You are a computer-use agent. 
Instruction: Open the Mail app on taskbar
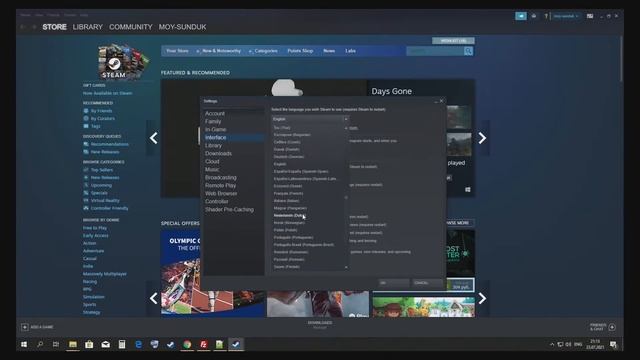[105, 344]
